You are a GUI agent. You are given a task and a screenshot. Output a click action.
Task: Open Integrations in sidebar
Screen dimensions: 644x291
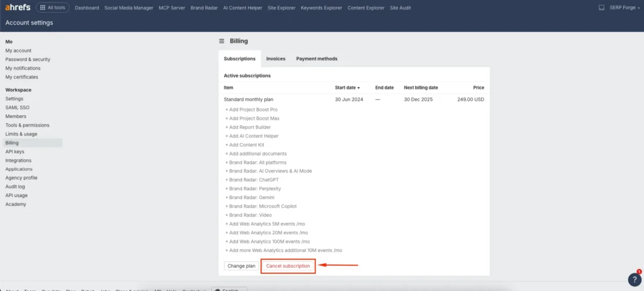(18, 161)
